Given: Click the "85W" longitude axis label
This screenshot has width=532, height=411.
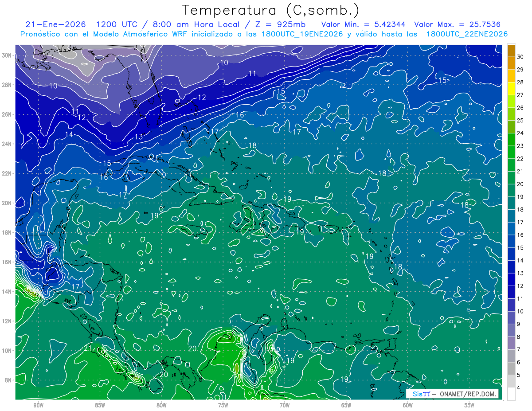Looking at the screenshot, I should click(100, 406).
